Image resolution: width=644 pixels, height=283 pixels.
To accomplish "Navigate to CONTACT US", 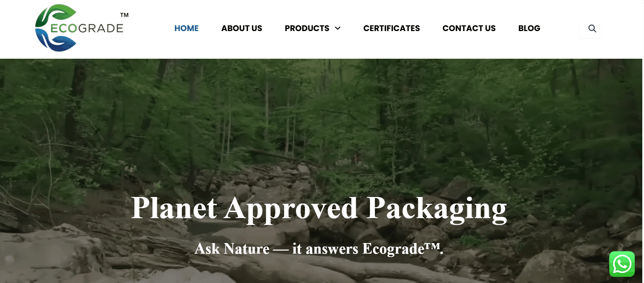I will (469, 28).
